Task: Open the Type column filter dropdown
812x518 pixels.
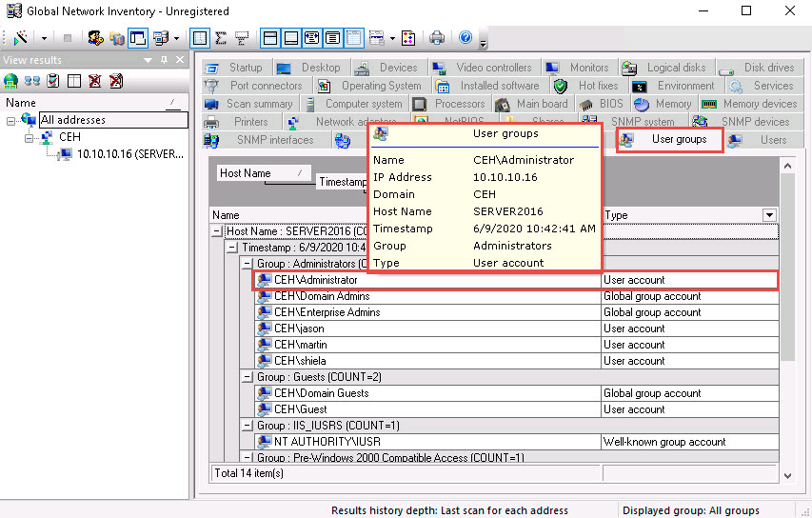Action: 769,215
